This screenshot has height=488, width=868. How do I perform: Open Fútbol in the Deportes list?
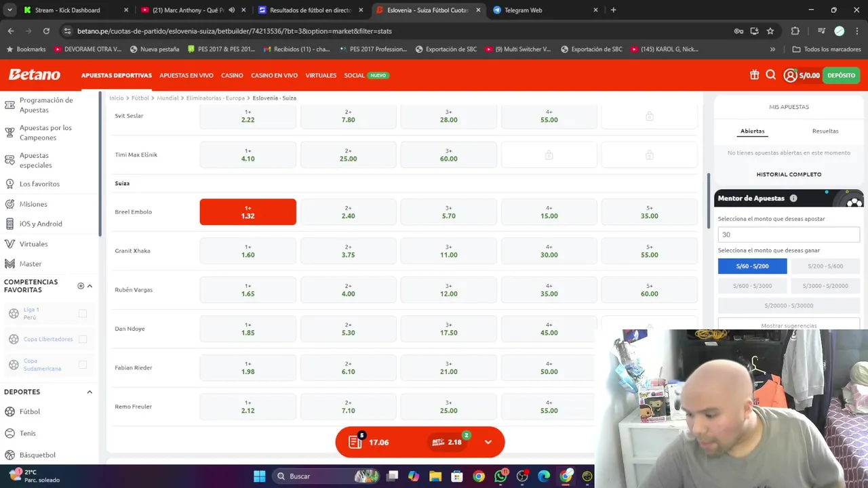tap(30, 411)
